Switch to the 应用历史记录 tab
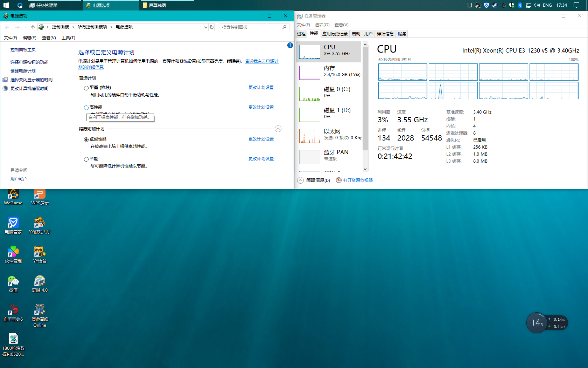Screen dimensions: 588x368 pyautogui.click(x=335, y=34)
